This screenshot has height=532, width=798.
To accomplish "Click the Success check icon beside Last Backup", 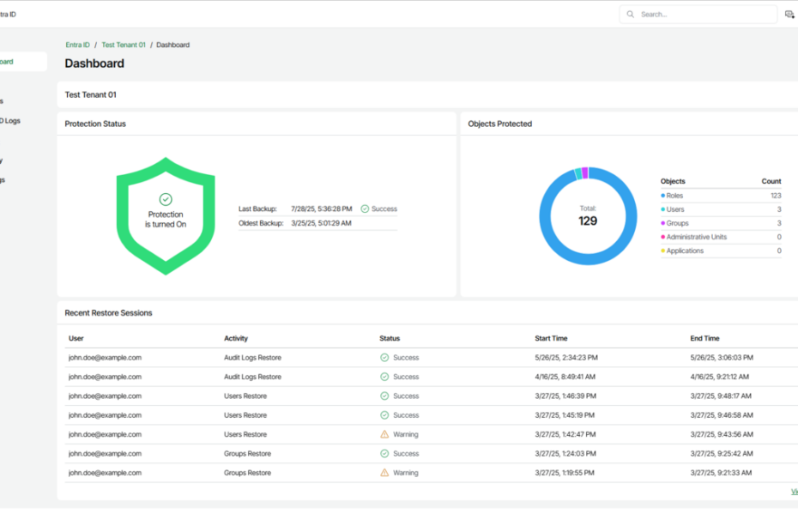I will pyautogui.click(x=365, y=209).
